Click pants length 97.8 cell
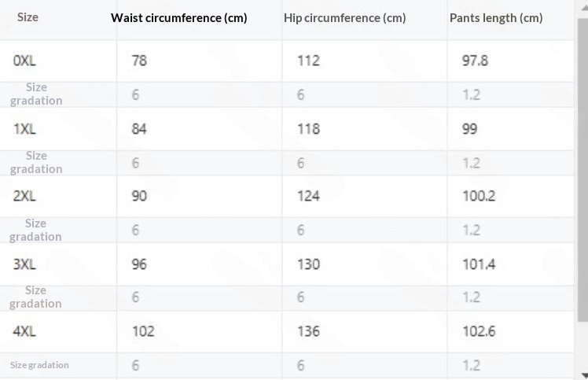Image resolution: width=588 pixels, height=380 pixels. pos(475,60)
